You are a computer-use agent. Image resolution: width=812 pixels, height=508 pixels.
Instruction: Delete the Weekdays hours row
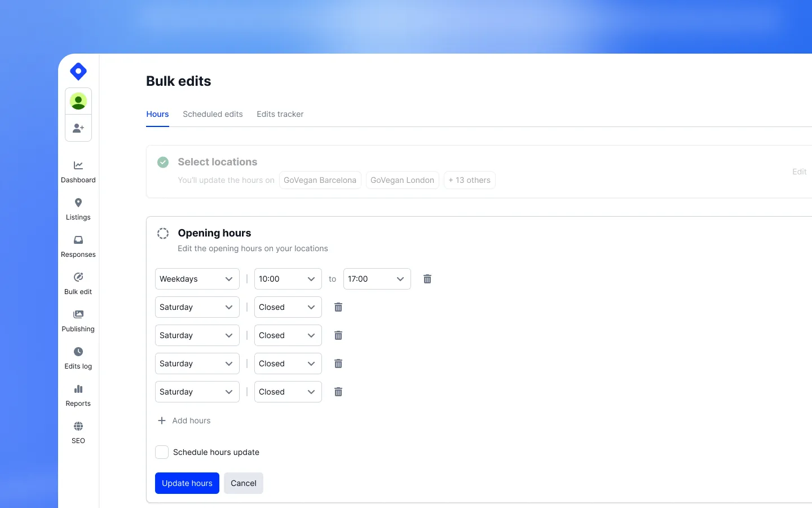click(x=427, y=279)
